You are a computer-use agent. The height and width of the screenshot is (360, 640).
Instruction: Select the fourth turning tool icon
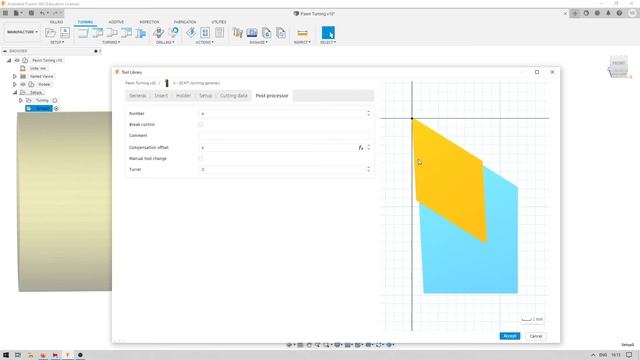click(126, 33)
